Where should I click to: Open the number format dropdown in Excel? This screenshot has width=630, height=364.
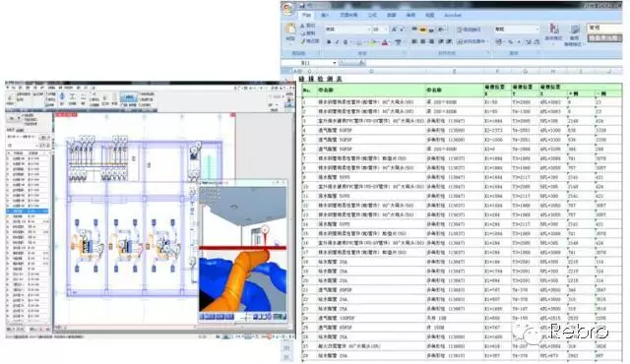click(537, 30)
